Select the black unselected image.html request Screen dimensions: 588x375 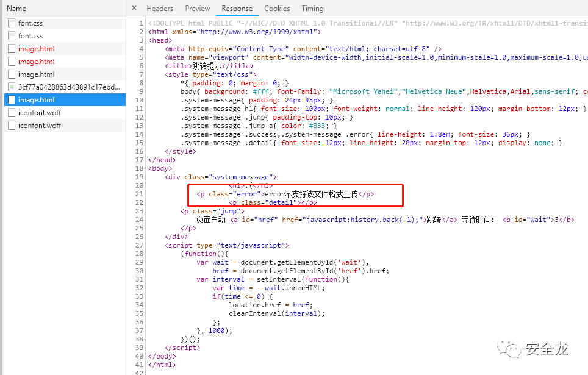[x=65, y=74]
